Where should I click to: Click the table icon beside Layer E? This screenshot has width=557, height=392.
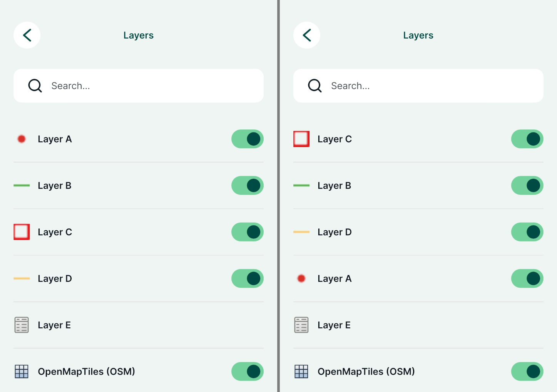click(x=22, y=325)
